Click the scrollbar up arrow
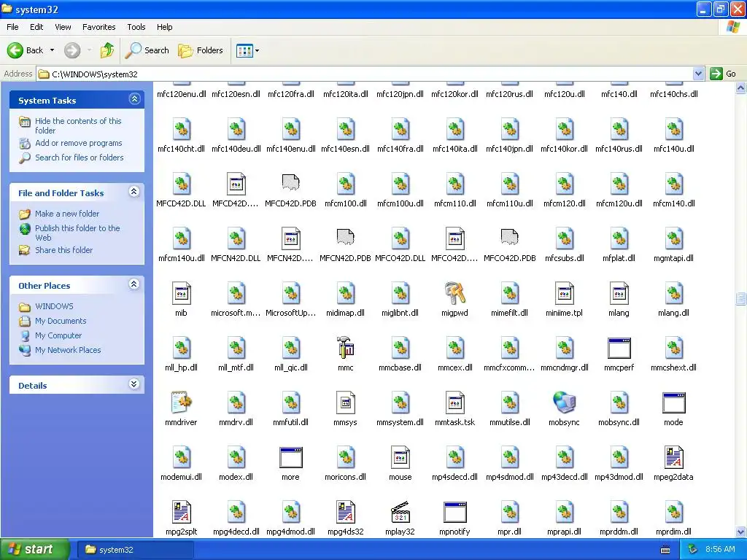The height and width of the screenshot is (560, 747). 740,88
